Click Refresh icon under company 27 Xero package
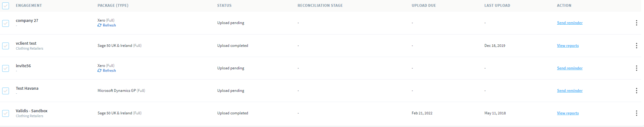The height and width of the screenshot is (127, 644). point(99,25)
